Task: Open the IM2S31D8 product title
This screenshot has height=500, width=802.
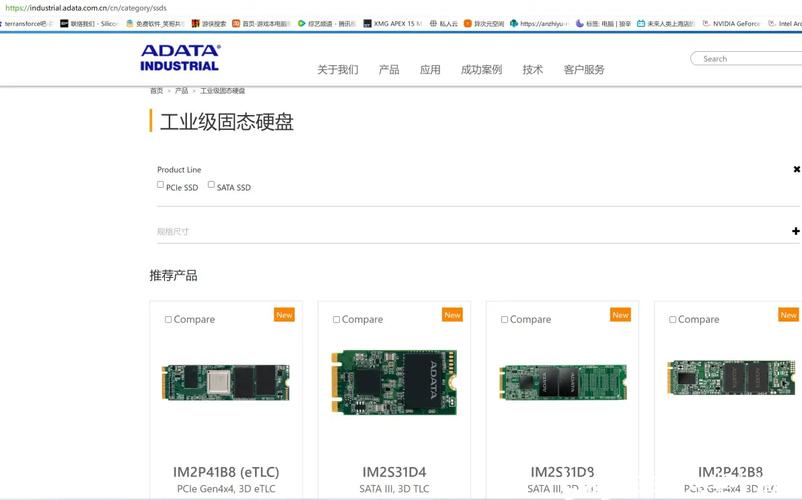Action: pos(562,472)
